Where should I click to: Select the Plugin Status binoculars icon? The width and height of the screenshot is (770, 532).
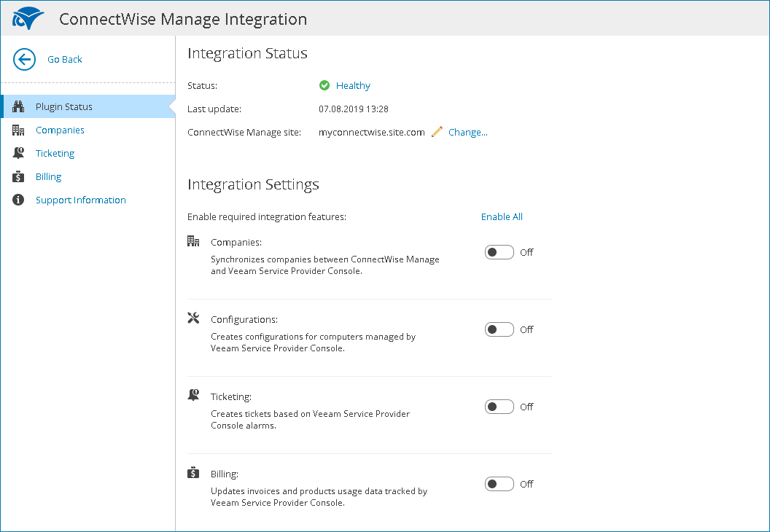pos(17,106)
